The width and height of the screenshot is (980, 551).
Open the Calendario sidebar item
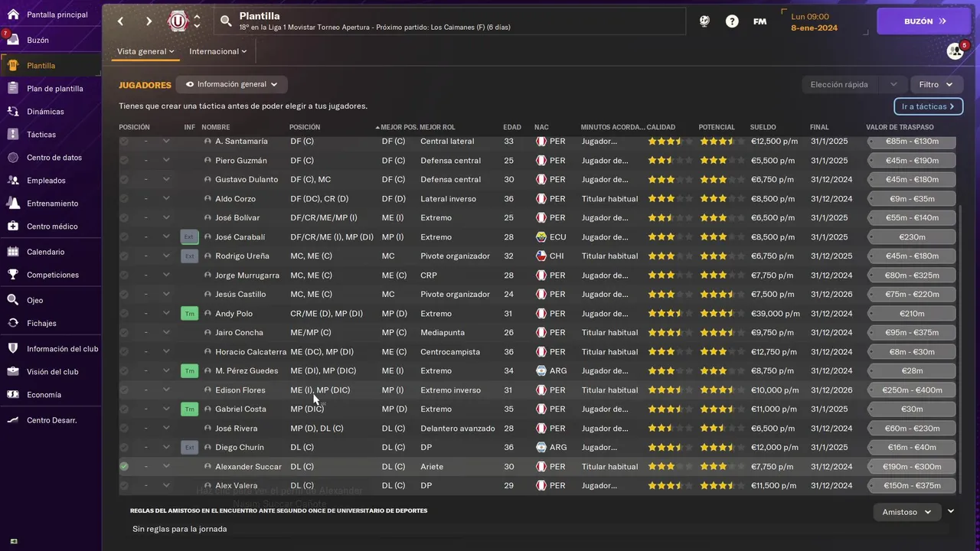(x=51, y=252)
